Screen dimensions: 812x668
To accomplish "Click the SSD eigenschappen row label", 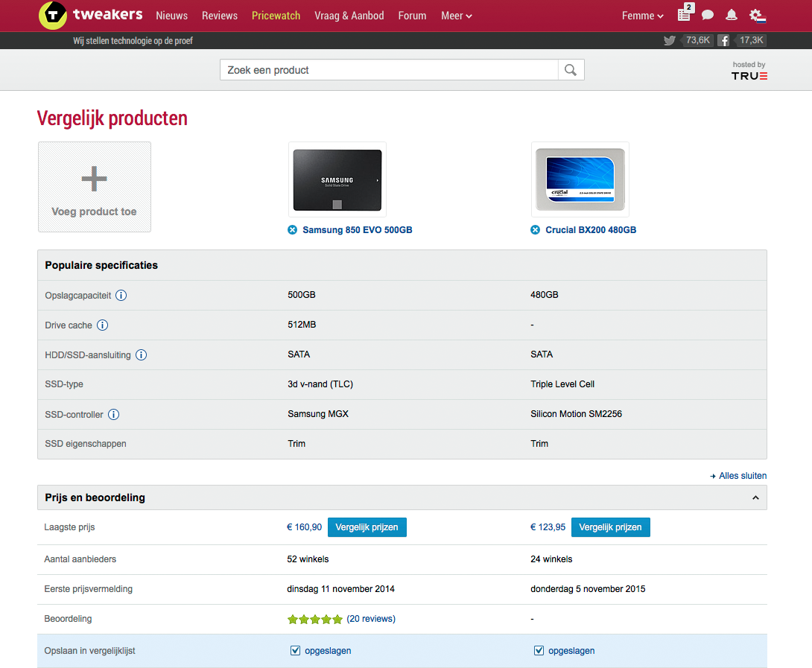I will pyautogui.click(x=86, y=444).
